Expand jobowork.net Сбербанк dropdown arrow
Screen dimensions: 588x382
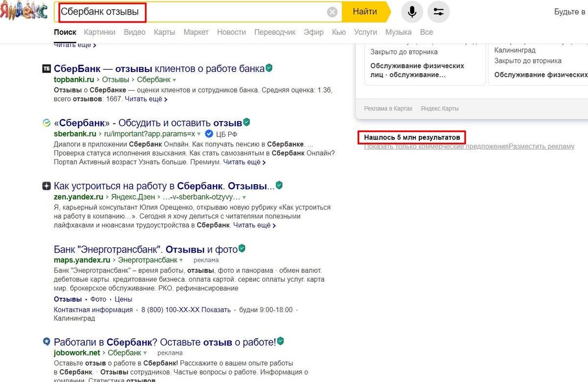(x=146, y=353)
